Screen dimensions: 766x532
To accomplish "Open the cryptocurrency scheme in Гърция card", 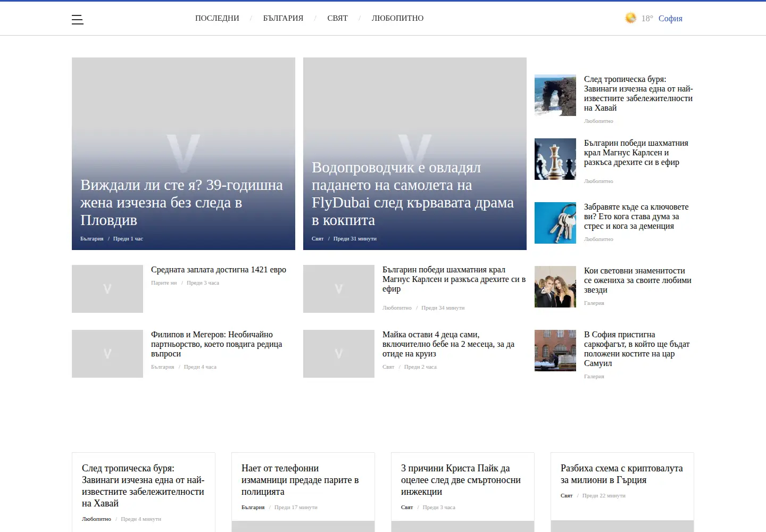I will 622,474.
